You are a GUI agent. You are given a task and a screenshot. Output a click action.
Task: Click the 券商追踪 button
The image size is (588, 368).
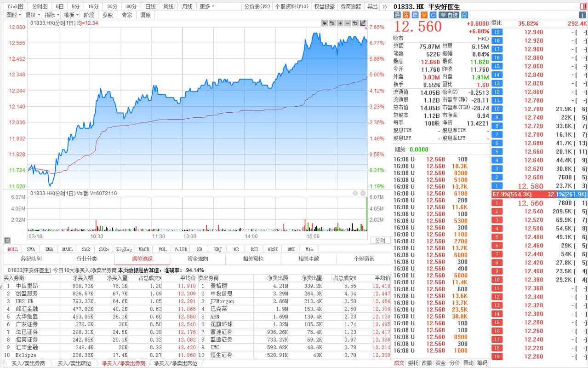click(351, 6)
